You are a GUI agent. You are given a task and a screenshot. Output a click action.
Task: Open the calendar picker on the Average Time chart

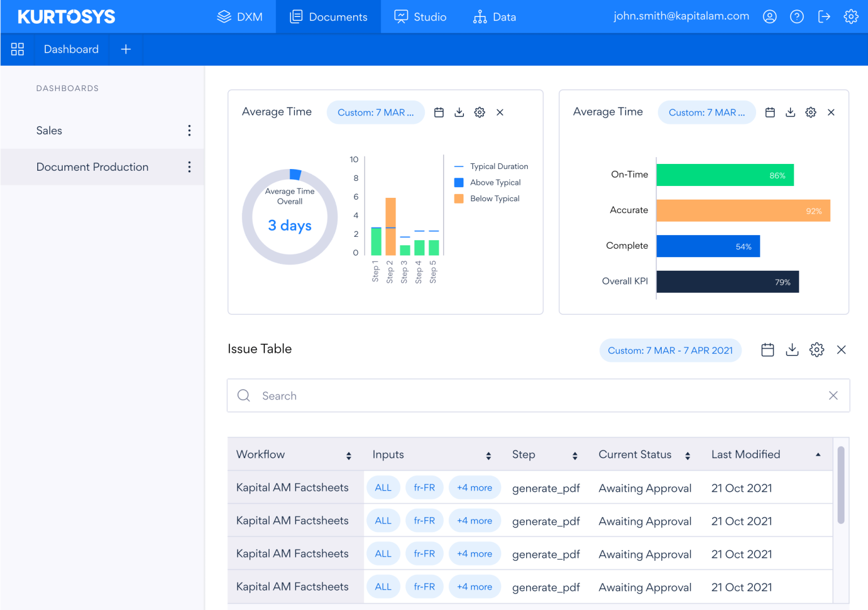coord(439,112)
